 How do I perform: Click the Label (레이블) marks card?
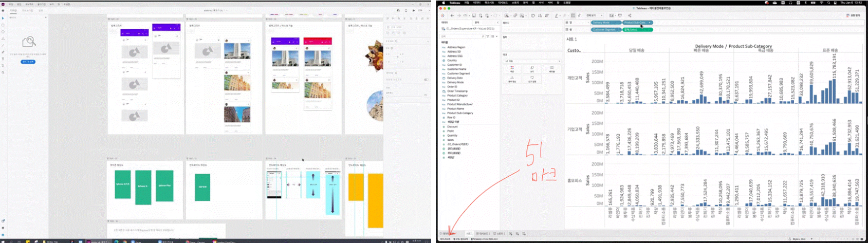click(x=552, y=69)
